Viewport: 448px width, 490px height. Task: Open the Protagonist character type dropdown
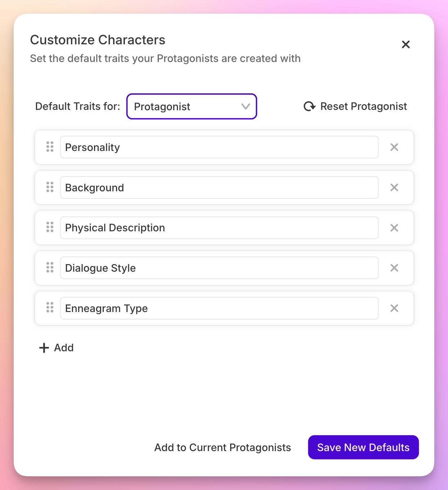click(192, 106)
